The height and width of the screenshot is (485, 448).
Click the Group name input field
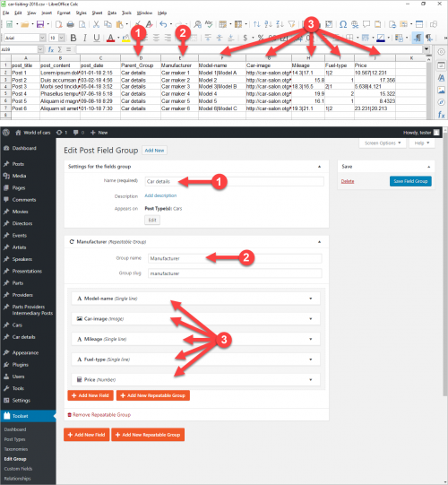(235, 258)
